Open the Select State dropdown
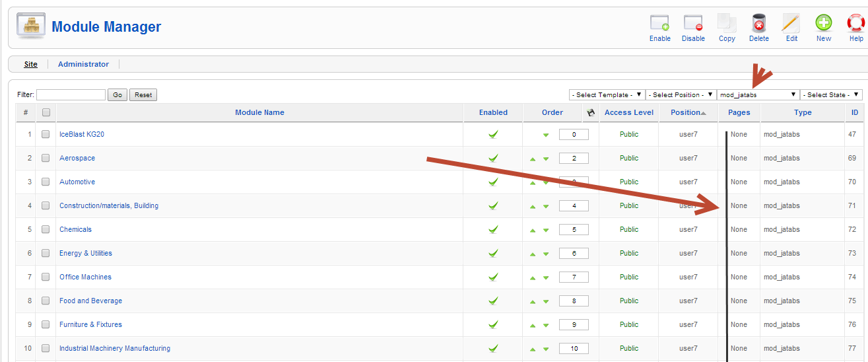The image size is (868, 362). click(x=832, y=94)
